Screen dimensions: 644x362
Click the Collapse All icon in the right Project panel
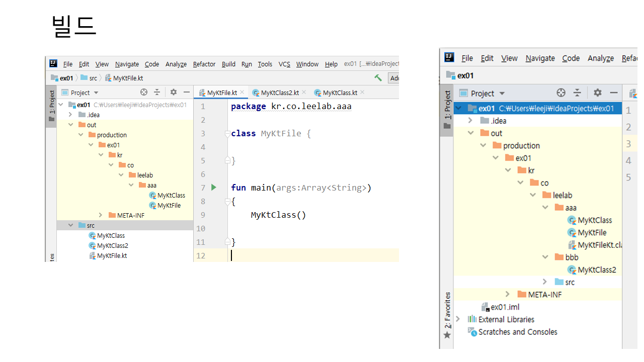coord(577,93)
